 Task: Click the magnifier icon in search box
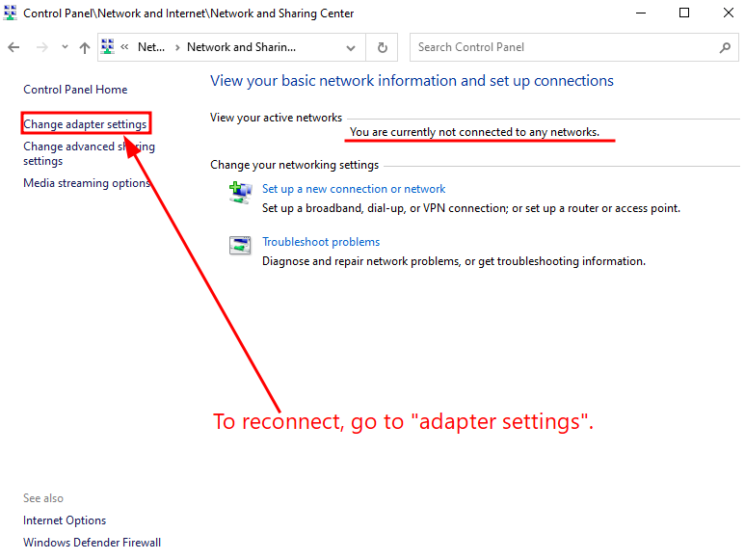click(725, 47)
